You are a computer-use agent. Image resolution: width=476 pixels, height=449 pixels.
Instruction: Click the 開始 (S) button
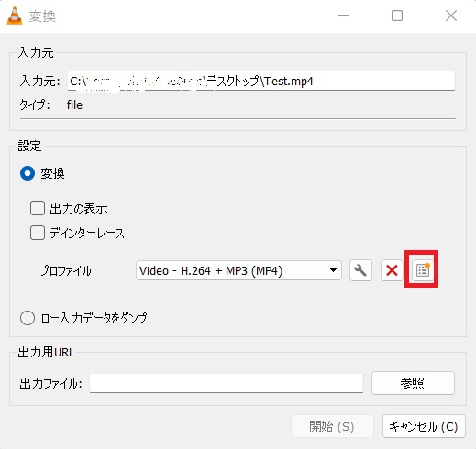pyautogui.click(x=332, y=426)
